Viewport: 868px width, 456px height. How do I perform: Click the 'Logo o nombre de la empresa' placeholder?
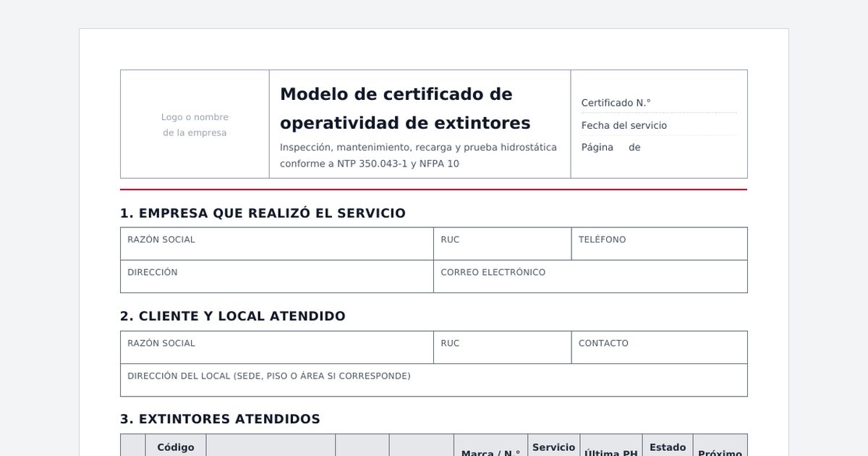pos(195,124)
